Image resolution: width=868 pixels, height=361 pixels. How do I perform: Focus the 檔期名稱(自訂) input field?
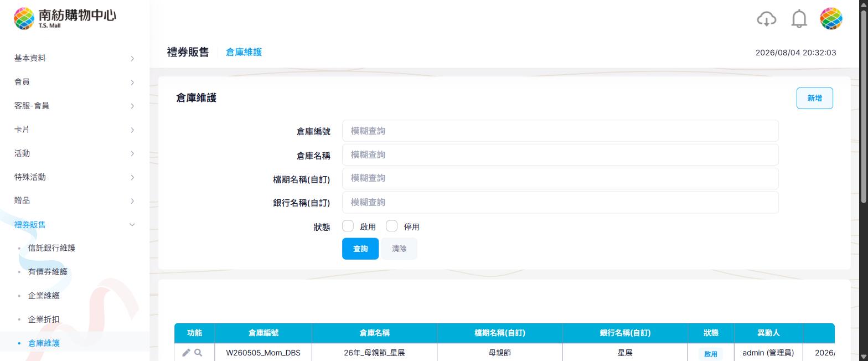coord(560,178)
